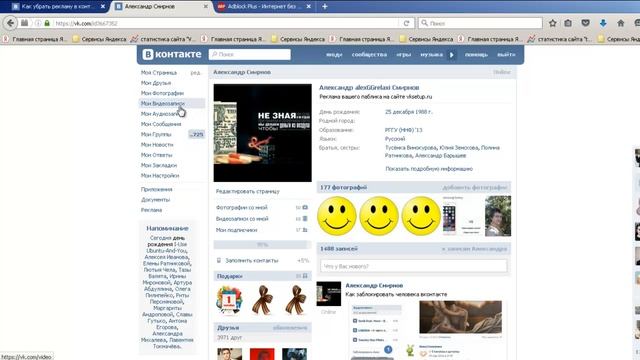Go to the Firefox home page icon
The image size is (640, 360).
pyautogui.click(x=620, y=23)
